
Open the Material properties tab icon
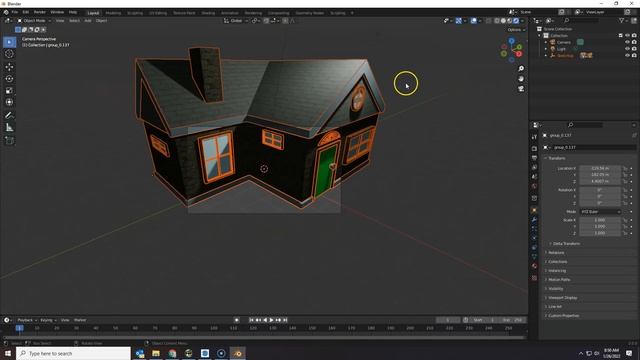(x=534, y=266)
